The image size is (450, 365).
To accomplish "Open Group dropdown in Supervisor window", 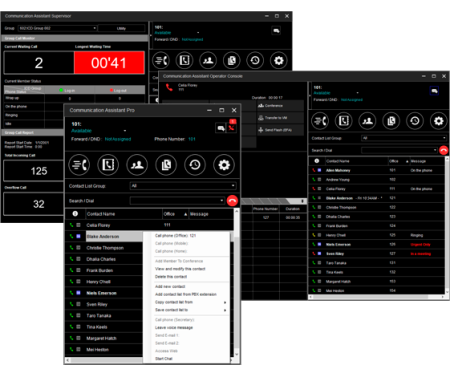I will (57, 28).
